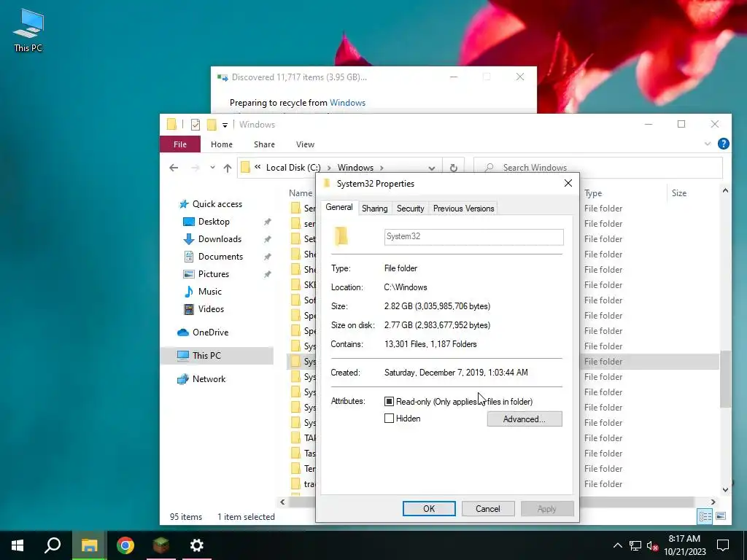
Task: Go back in Explorer navigation
Action: point(174,168)
